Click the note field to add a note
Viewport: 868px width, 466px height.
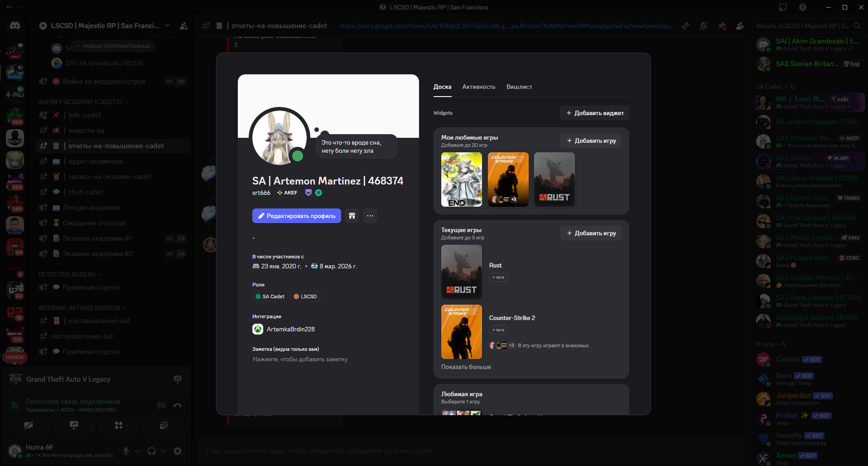pos(300,359)
